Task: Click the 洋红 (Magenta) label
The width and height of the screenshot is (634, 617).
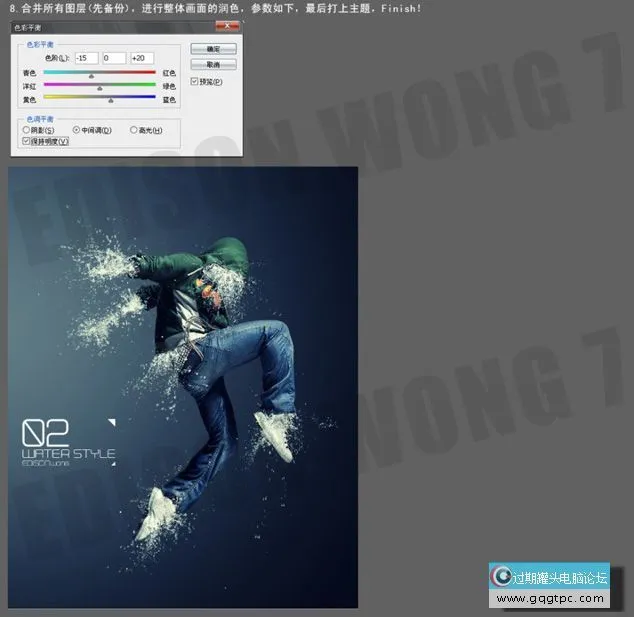Action: click(30, 87)
